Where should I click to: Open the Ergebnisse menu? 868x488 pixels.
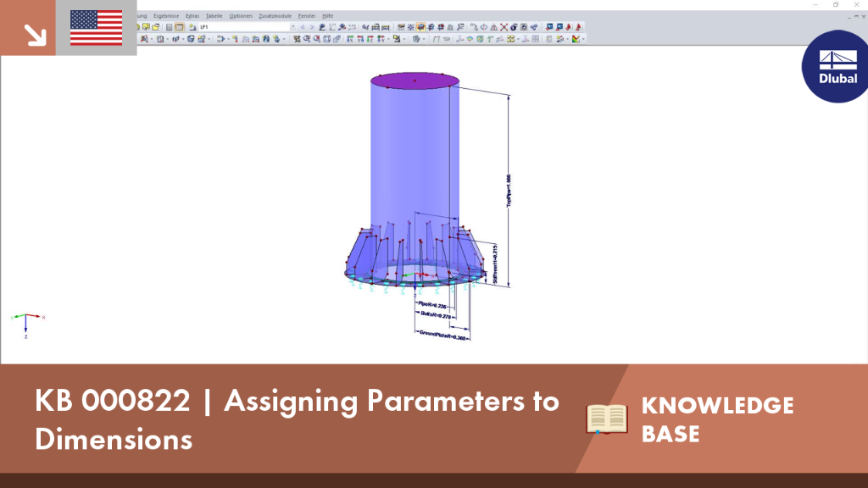[165, 16]
